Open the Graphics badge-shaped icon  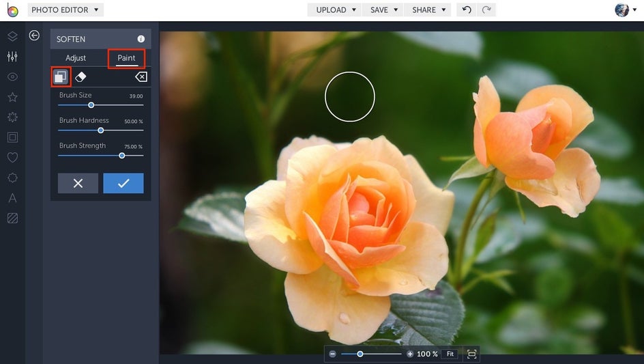pos(12,178)
